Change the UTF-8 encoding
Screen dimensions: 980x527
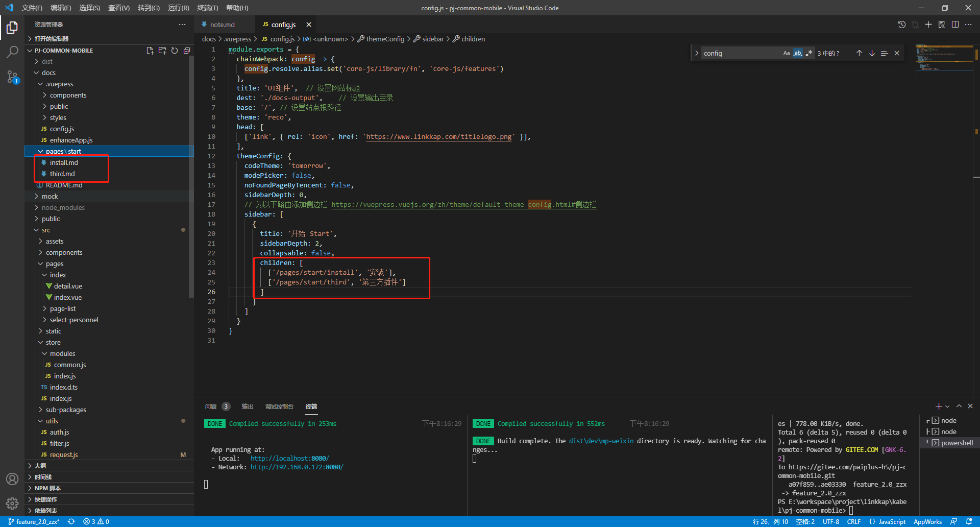[831, 521]
